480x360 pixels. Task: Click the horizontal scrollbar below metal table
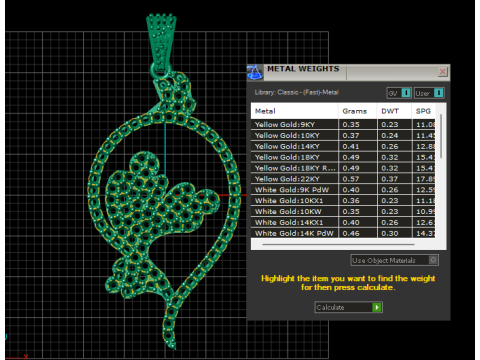point(338,244)
